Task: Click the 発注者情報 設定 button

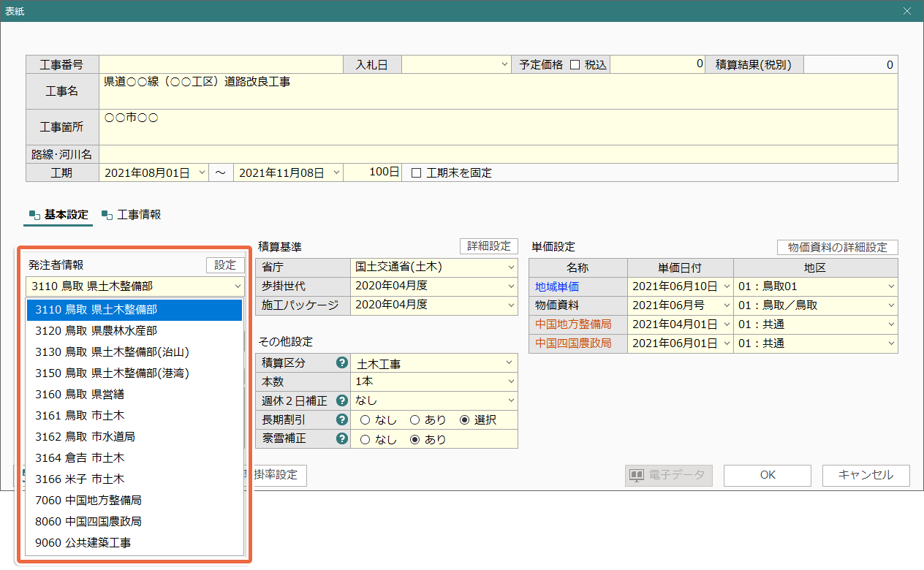Action: pyautogui.click(x=225, y=265)
